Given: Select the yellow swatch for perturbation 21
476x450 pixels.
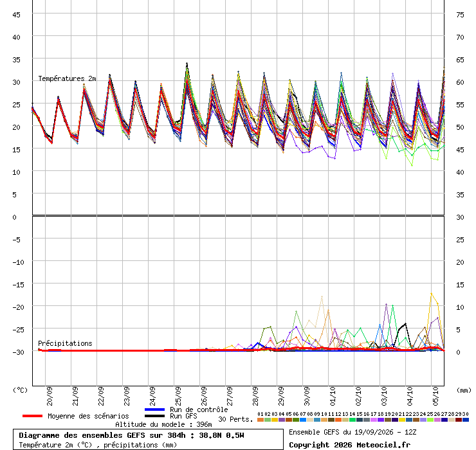Looking at the screenshot, I should 402,420.
